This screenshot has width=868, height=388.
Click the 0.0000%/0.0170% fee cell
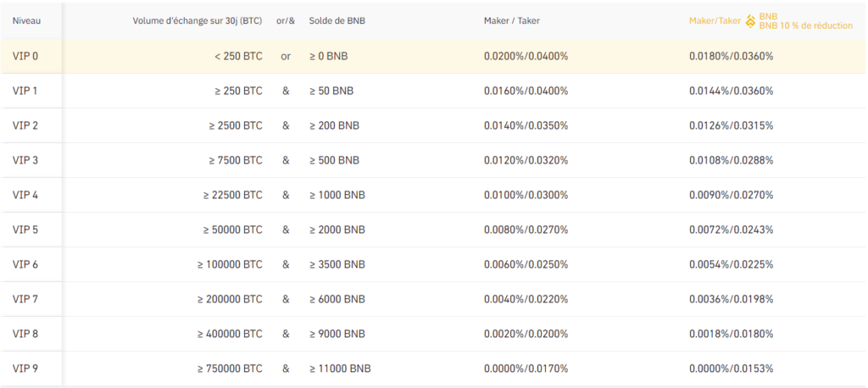[x=526, y=369]
